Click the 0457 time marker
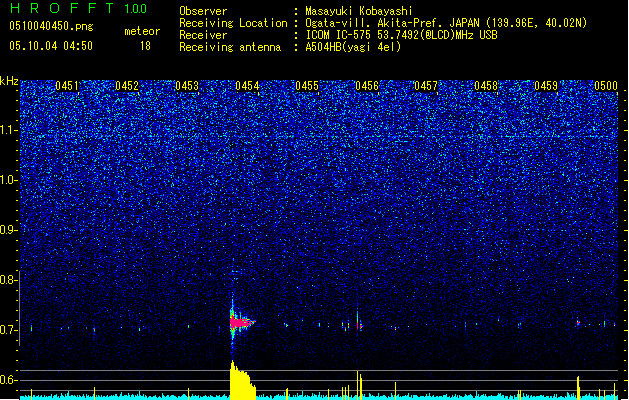Viewport: 629px width, 400px height. click(x=426, y=86)
